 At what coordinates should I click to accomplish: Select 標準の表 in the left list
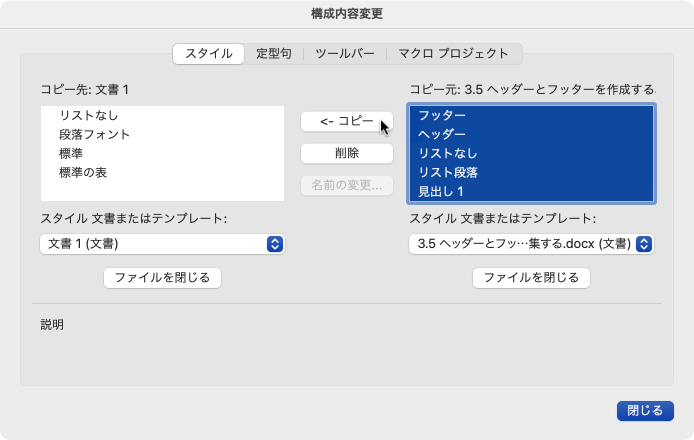coord(83,173)
